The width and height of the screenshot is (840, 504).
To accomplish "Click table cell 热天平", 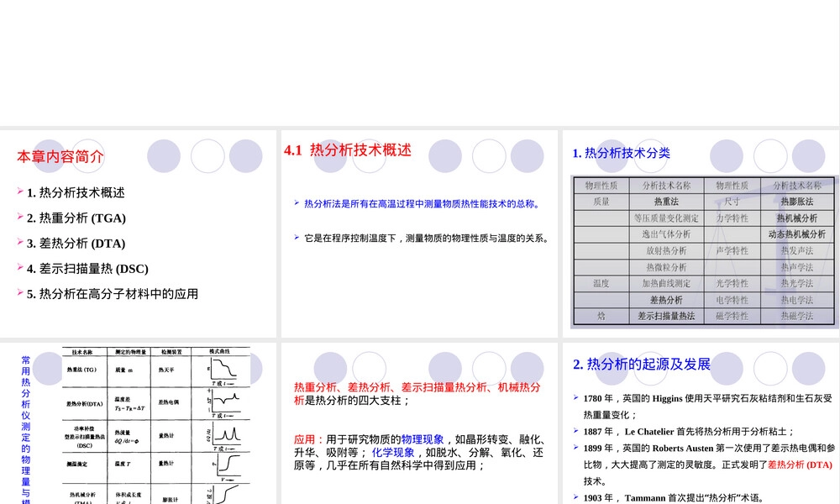I will (x=166, y=370).
